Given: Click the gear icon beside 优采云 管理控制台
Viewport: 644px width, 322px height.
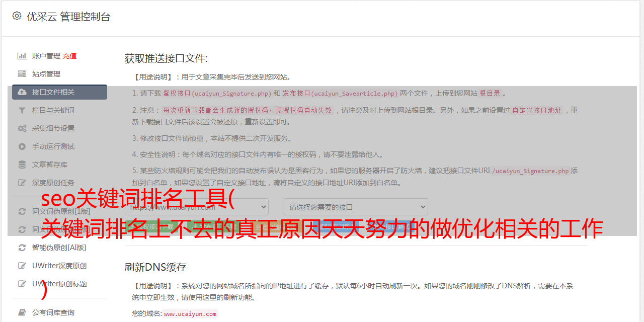Looking at the screenshot, I should pyautogui.click(x=17, y=16).
